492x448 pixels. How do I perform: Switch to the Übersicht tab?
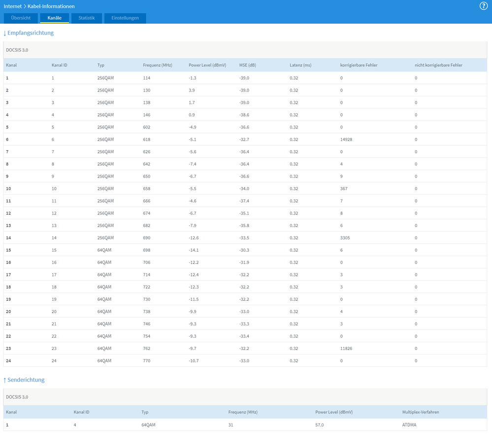21,18
